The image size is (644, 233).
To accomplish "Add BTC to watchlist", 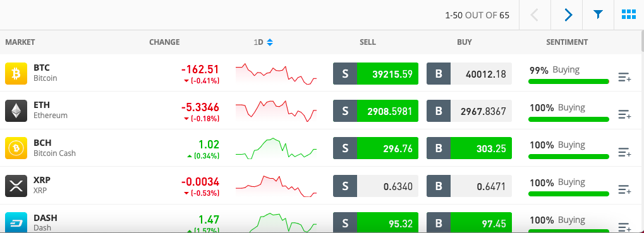I will click(624, 77).
